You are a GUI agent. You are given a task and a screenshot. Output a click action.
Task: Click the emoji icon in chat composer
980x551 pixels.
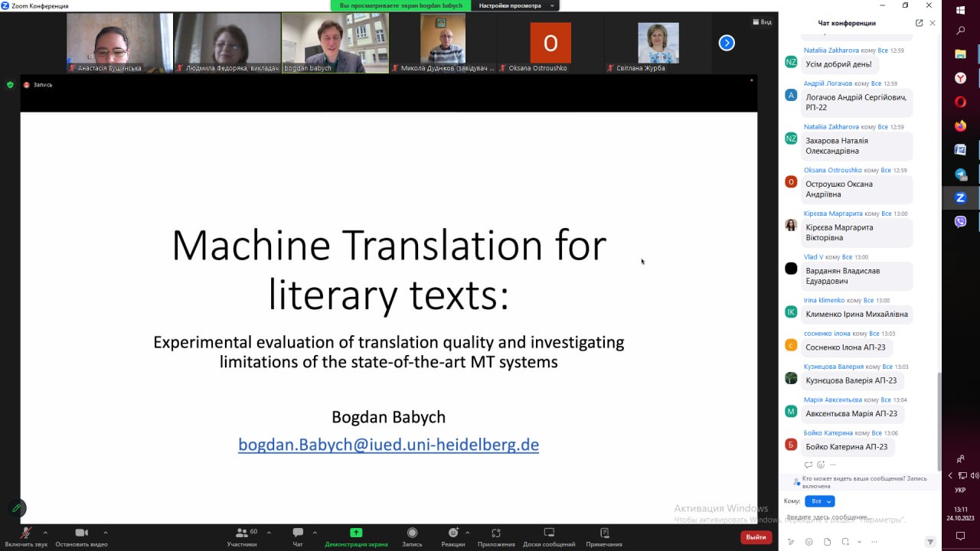pos(809,542)
